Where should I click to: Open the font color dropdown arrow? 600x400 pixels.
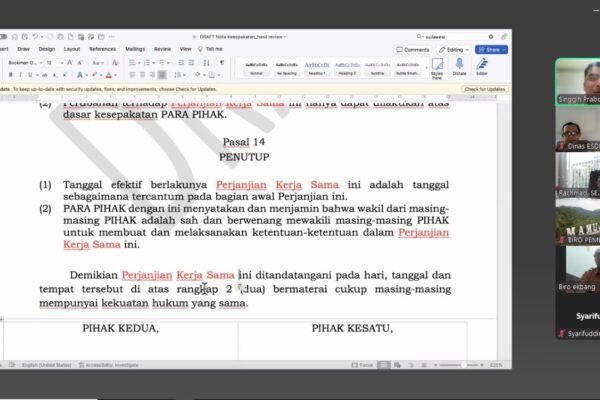pos(115,75)
